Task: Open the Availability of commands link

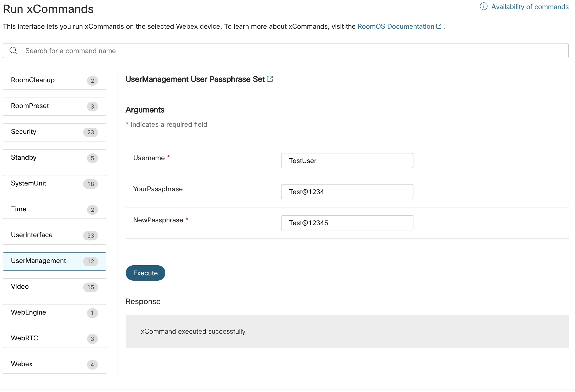Action: [530, 7]
